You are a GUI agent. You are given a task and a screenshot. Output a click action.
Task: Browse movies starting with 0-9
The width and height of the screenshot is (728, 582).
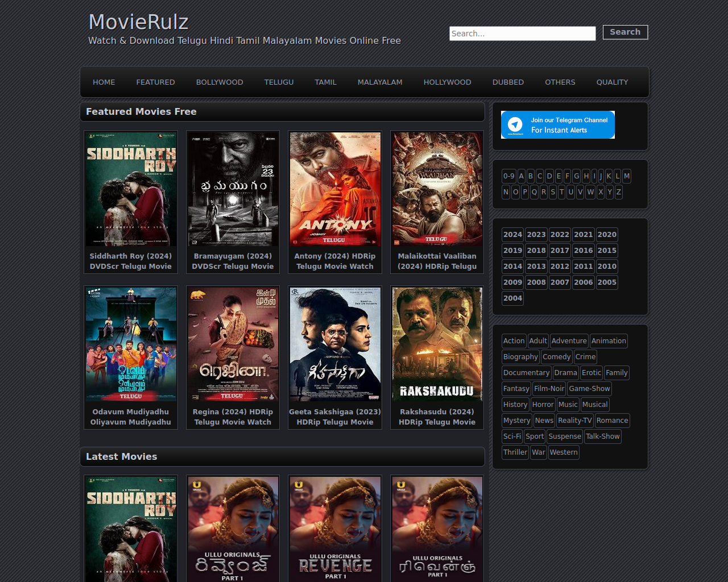pos(509,176)
